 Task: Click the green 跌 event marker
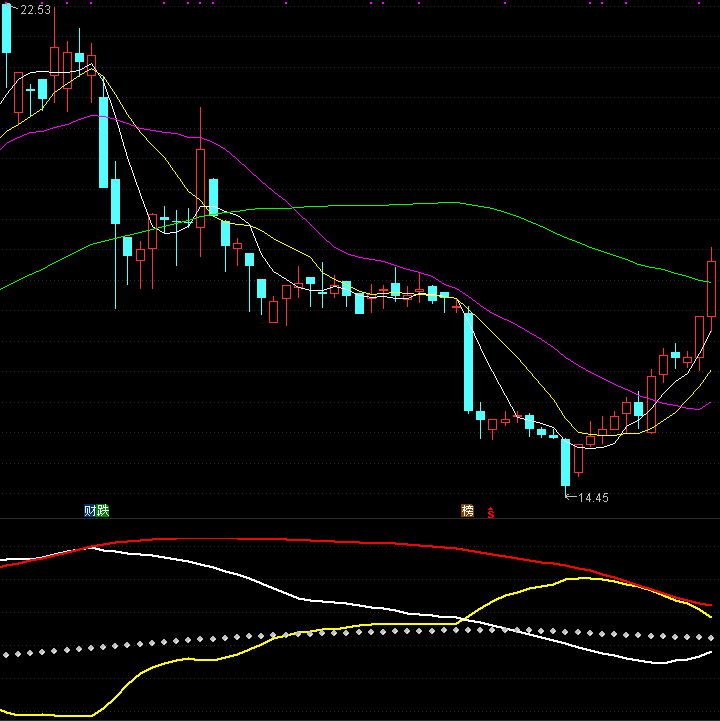(103, 510)
